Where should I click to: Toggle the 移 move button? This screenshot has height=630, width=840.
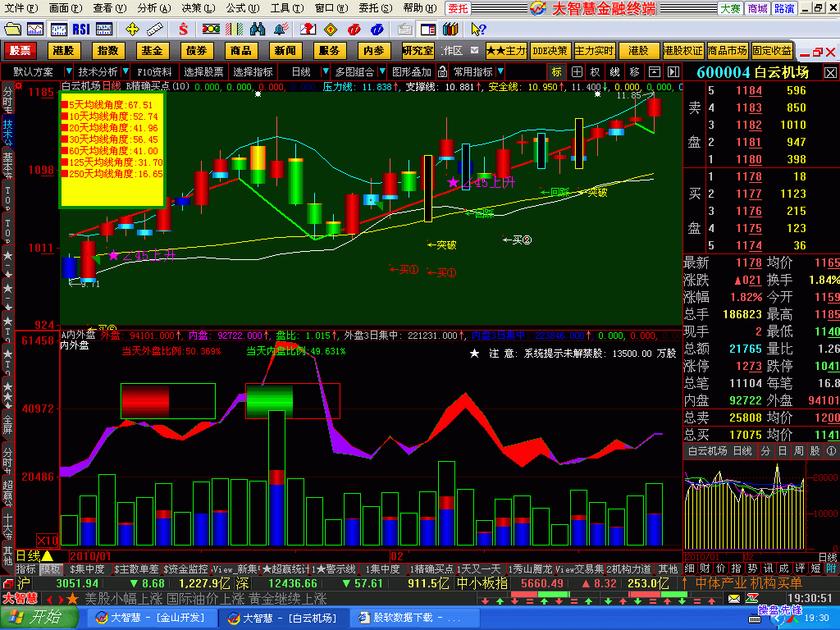[635, 72]
